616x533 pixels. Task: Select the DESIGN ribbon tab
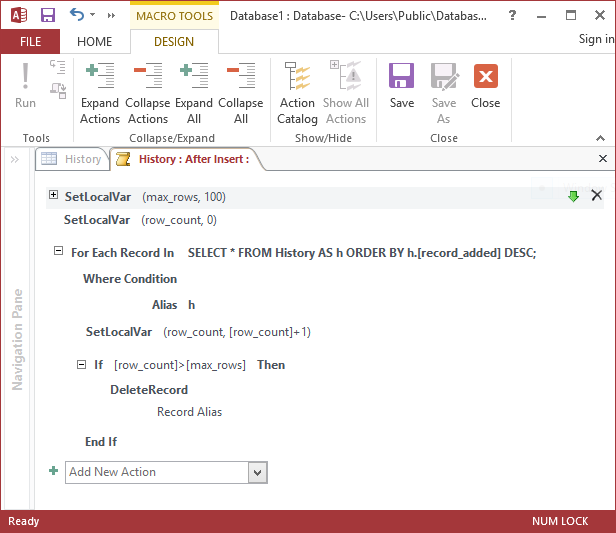[x=174, y=42]
